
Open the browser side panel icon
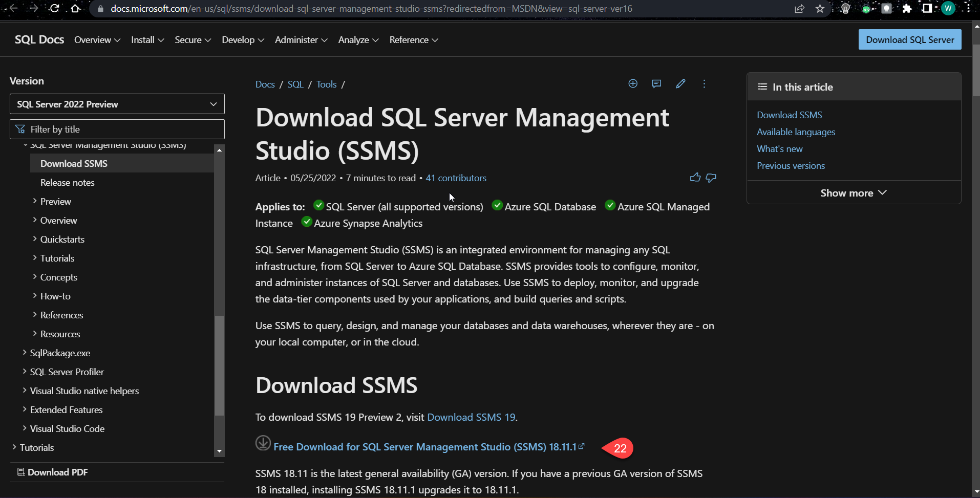[x=927, y=9]
